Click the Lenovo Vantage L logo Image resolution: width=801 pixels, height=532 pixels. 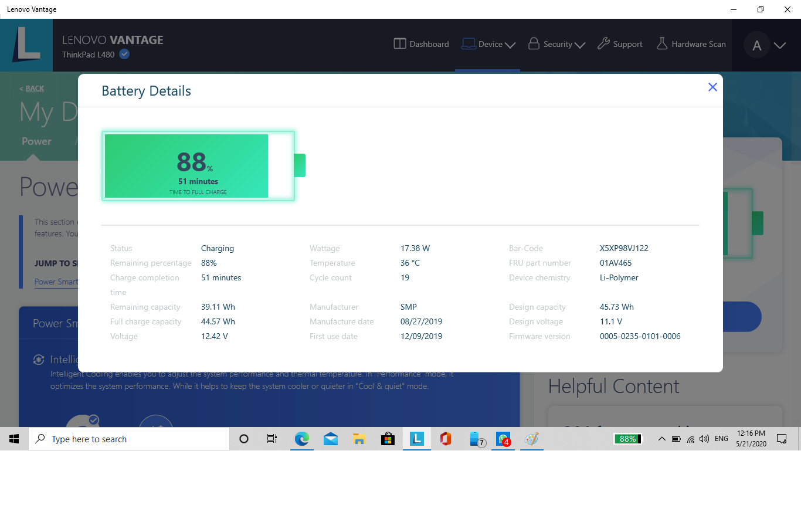point(26,45)
